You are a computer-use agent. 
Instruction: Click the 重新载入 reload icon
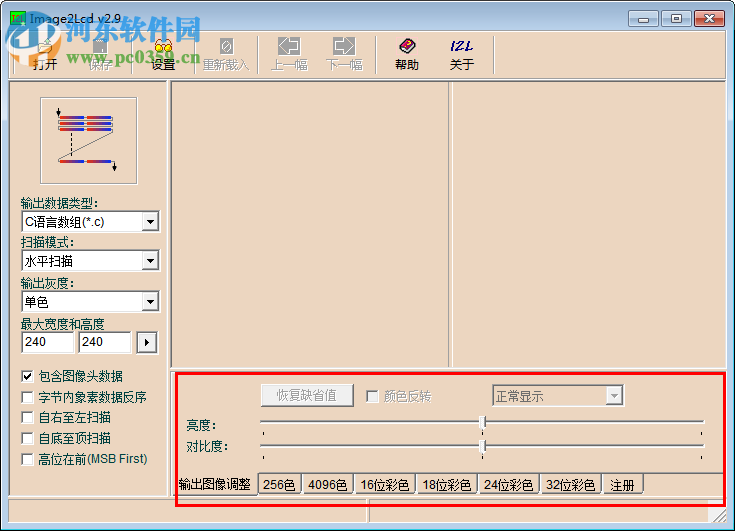coord(226,54)
